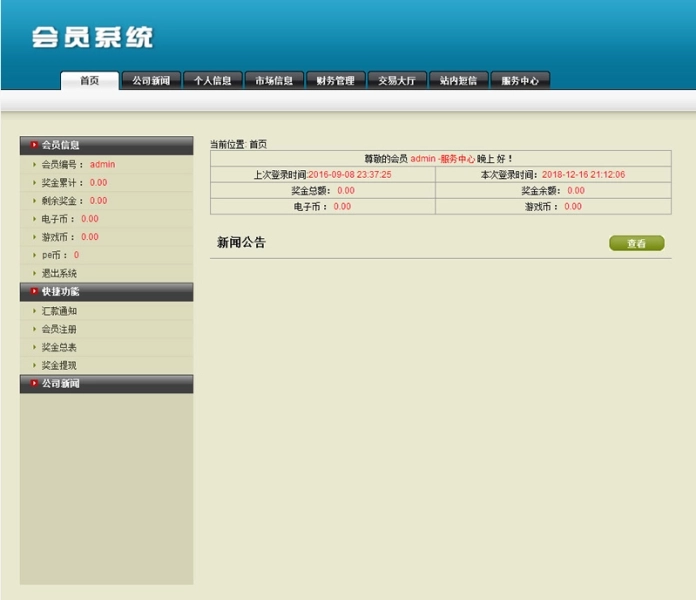The height and width of the screenshot is (600, 696).
Task: Click the current login time 2018-12-16 21:12:06
Action: pos(583,174)
